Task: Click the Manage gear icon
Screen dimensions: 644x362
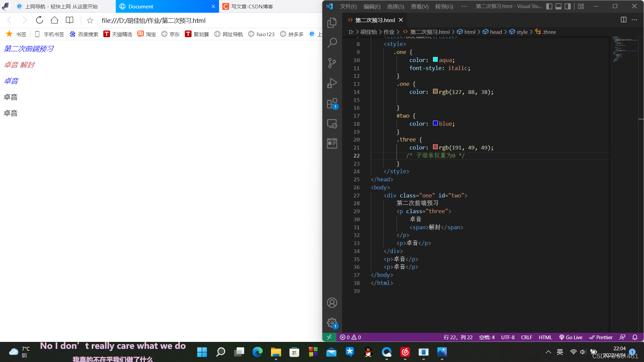Action: [x=332, y=323]
